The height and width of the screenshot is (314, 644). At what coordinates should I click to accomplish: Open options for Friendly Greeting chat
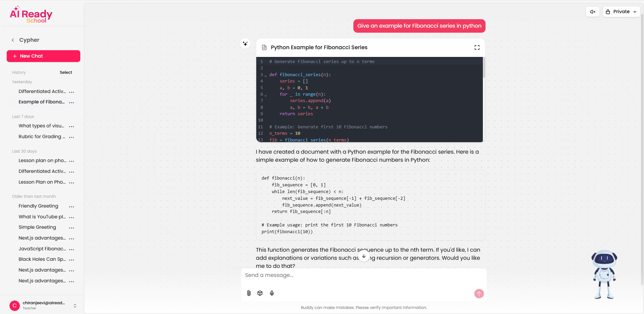[71, 207]
